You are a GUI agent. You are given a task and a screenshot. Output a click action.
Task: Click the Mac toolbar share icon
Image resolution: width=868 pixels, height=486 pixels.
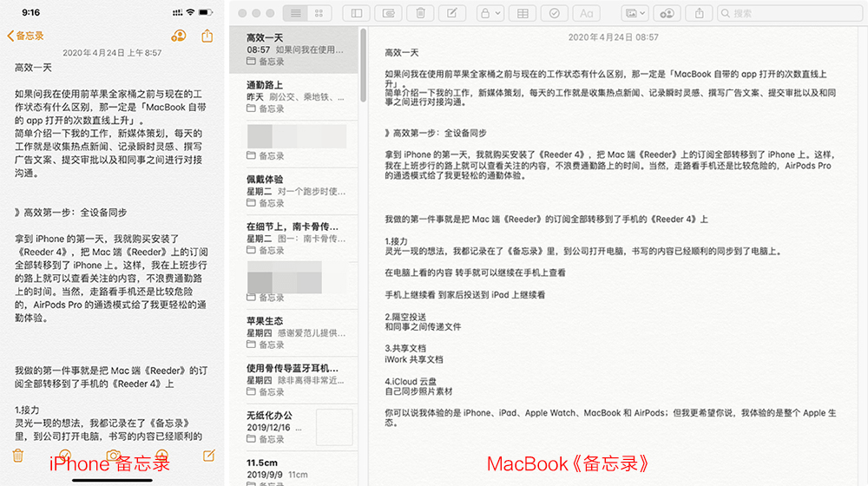pyautogui.click(x=699, y=13)
